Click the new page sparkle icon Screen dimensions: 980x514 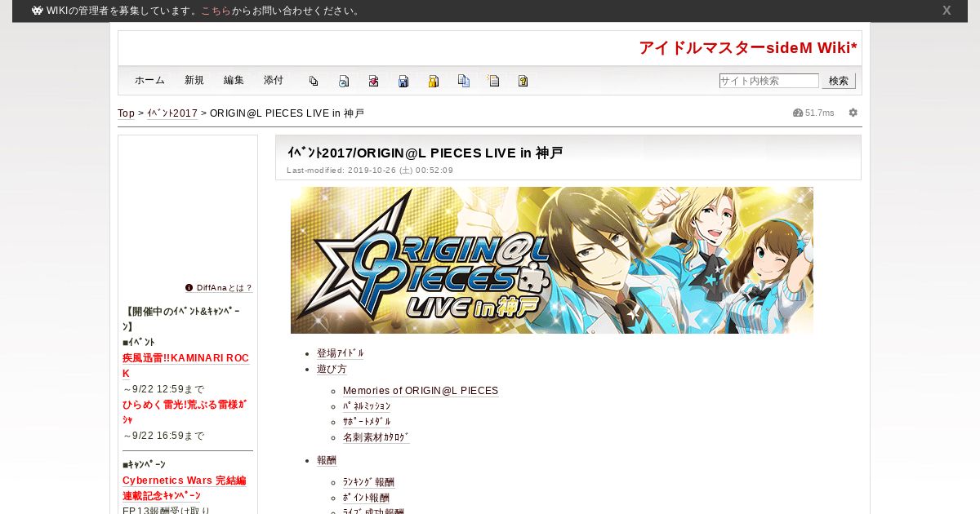(x=493, y=81)
